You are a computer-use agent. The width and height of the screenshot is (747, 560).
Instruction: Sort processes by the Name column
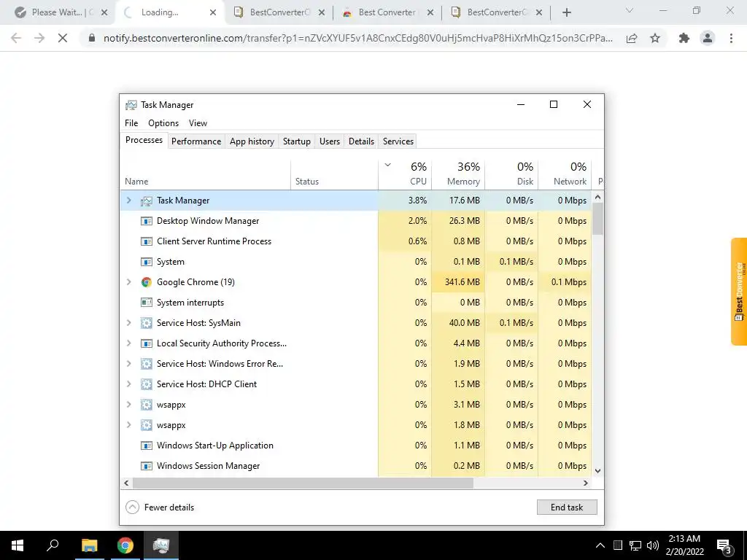pos(205,174)
